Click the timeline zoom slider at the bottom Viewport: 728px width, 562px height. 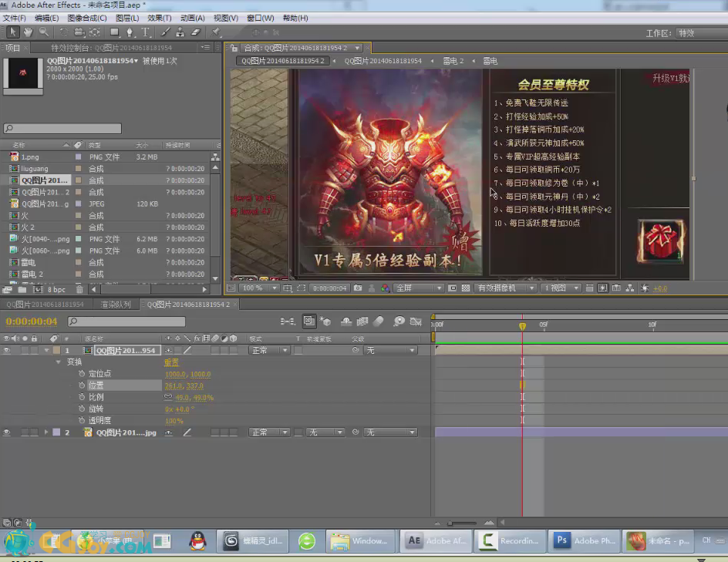click(463, 523)
